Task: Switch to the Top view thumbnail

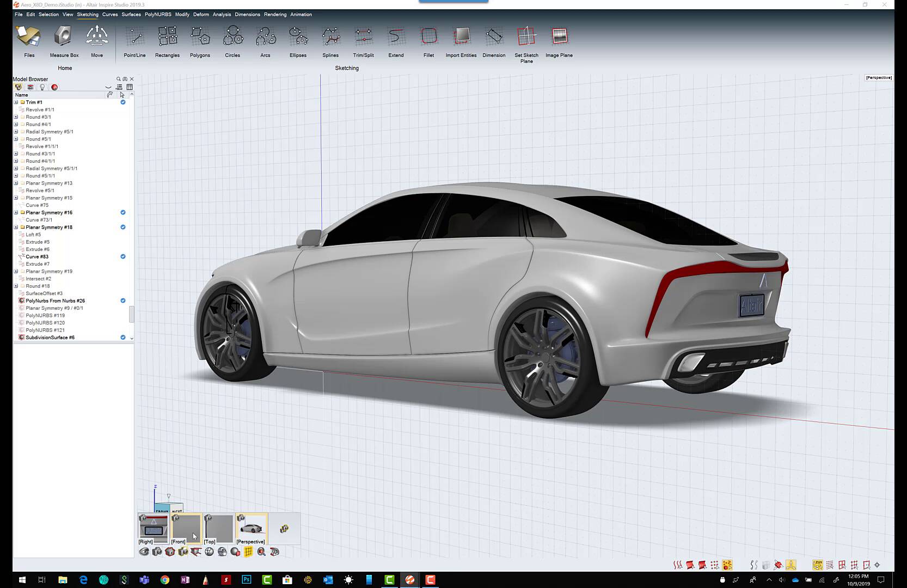Action: pos(219,529)
